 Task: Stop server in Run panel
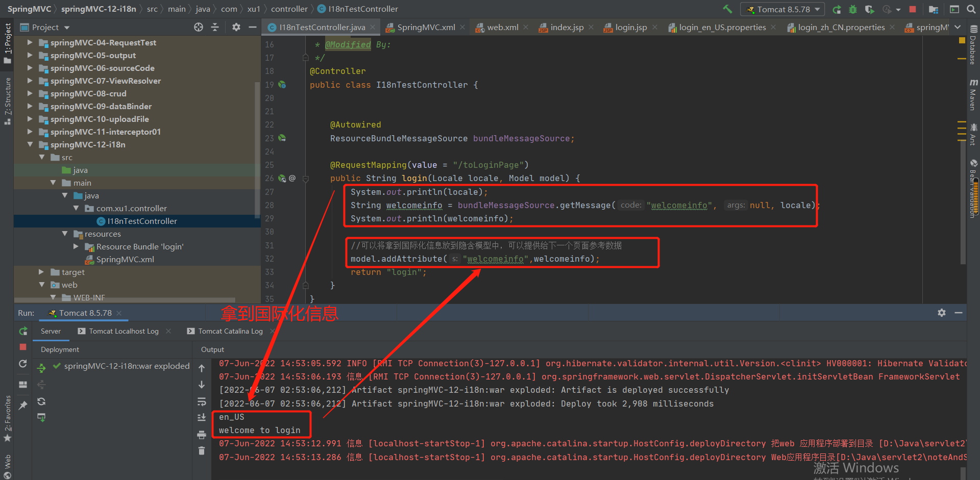pyautogui.click(x=23, y=347)
